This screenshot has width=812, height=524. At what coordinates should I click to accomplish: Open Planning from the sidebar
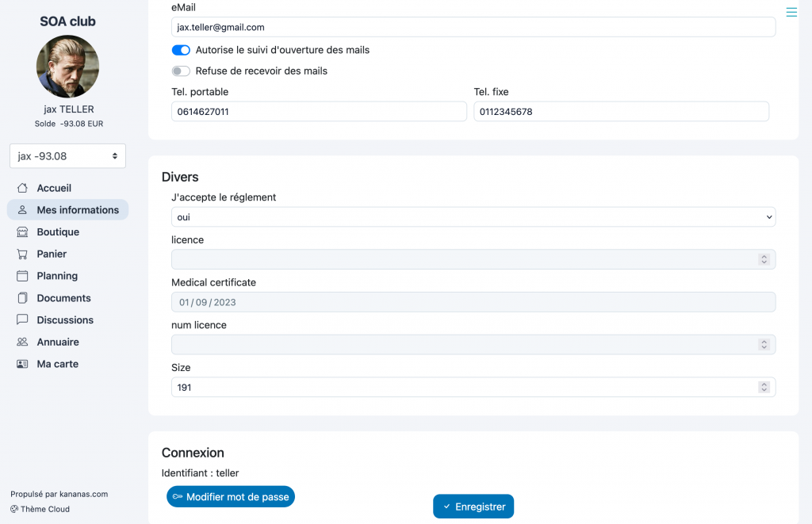[x=68, y=276]
